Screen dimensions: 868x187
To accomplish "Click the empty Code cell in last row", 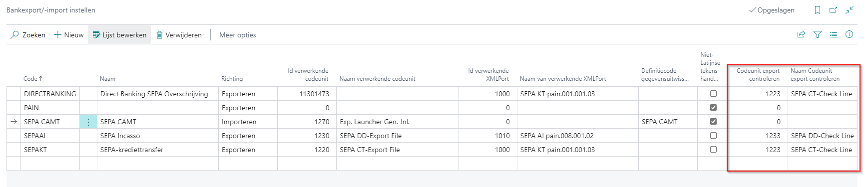I will [50, 164].
